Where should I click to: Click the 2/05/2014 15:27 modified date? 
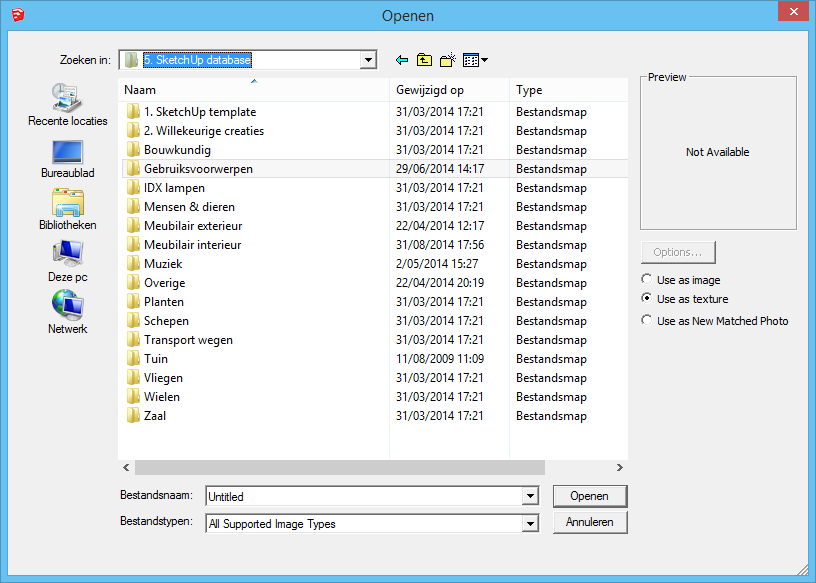pyautogui.click(x=437, y=264)
